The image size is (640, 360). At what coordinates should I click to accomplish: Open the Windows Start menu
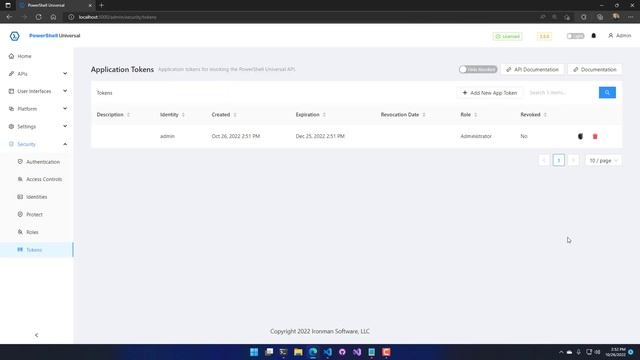point(254,352)
